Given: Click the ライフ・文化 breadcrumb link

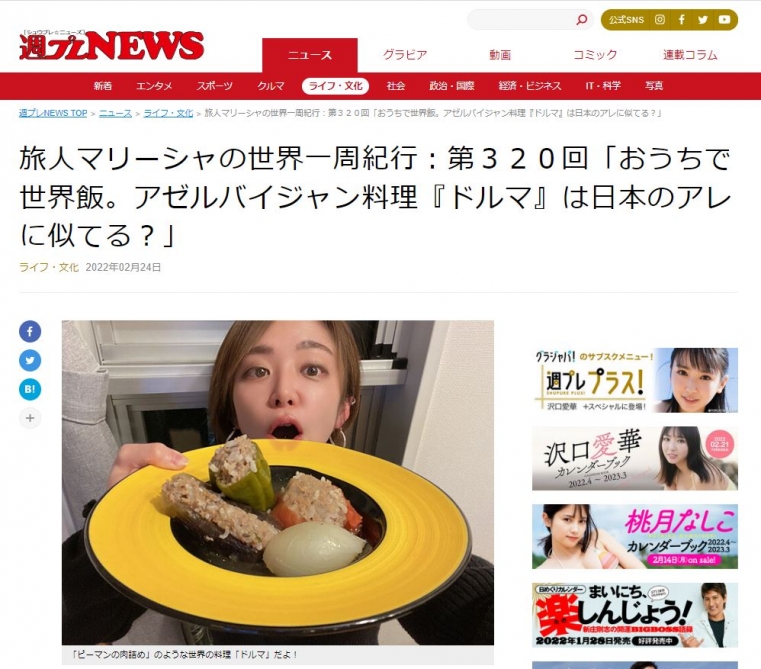Looking at the screenshot, I should (168, 113).
